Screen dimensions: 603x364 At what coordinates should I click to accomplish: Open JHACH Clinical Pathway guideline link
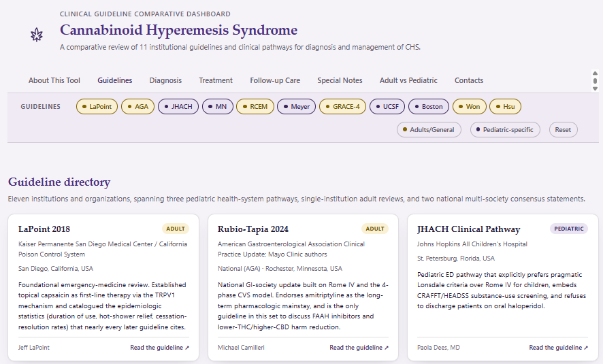pos(558,348)
